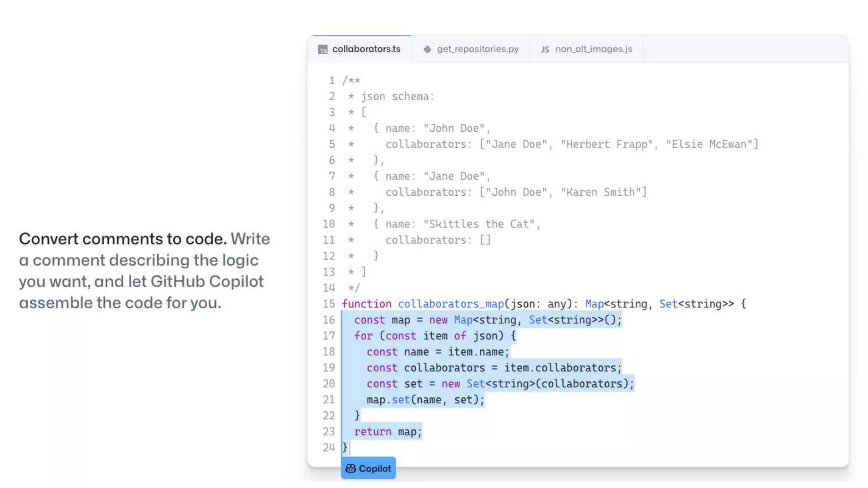Viewport: 868px width, 488px height.
Task: Click on "Skittles the Cat" string
Action: point(479,224)
